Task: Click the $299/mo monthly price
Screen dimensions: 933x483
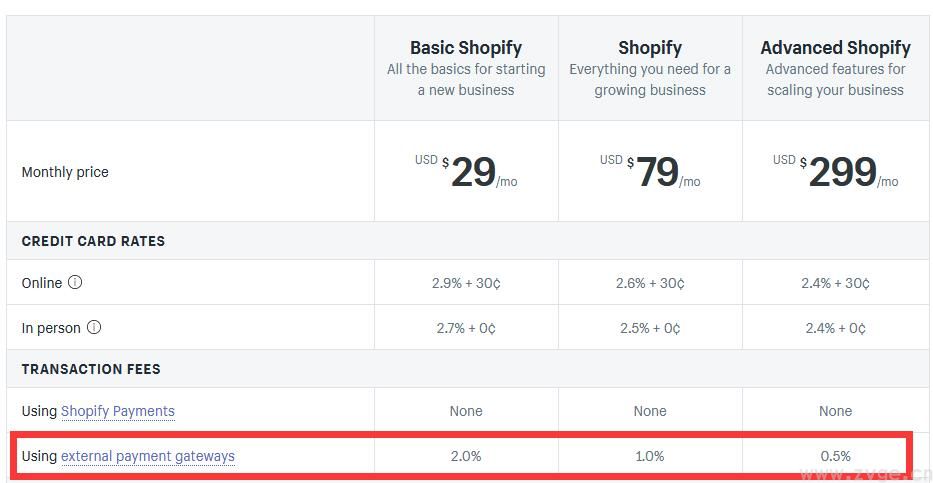Action: pos(837,172)
